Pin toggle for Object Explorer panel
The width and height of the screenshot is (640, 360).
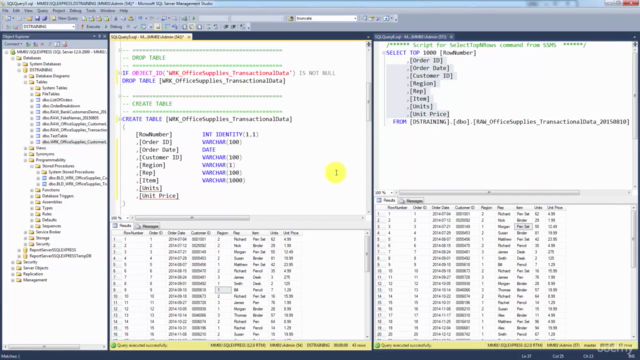(99, 36)
